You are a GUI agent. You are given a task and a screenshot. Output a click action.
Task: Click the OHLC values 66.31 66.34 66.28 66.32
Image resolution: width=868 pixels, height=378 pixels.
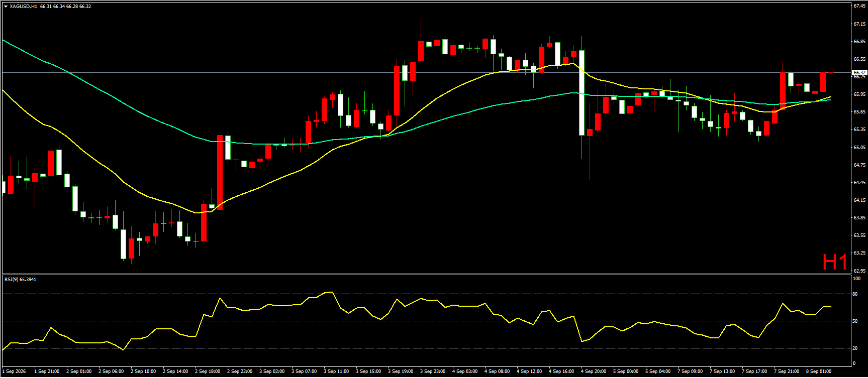click(x=65, y=7)
